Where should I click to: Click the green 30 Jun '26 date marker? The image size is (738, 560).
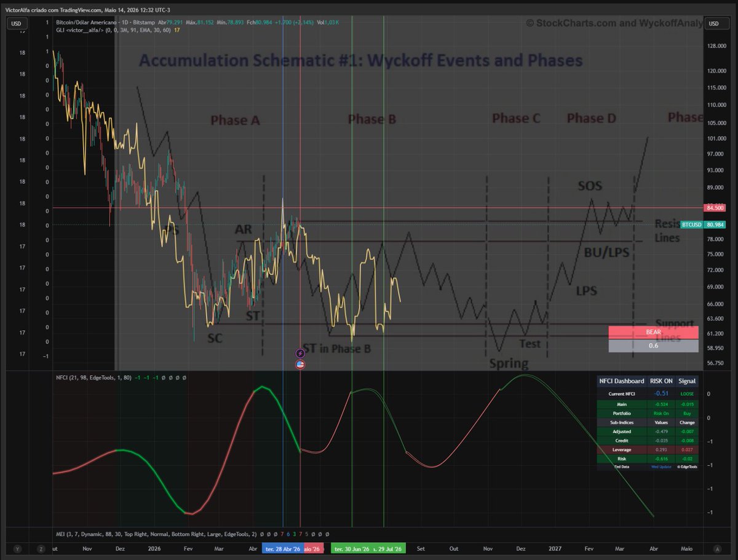pyautogui.click(x=351, y=549)
